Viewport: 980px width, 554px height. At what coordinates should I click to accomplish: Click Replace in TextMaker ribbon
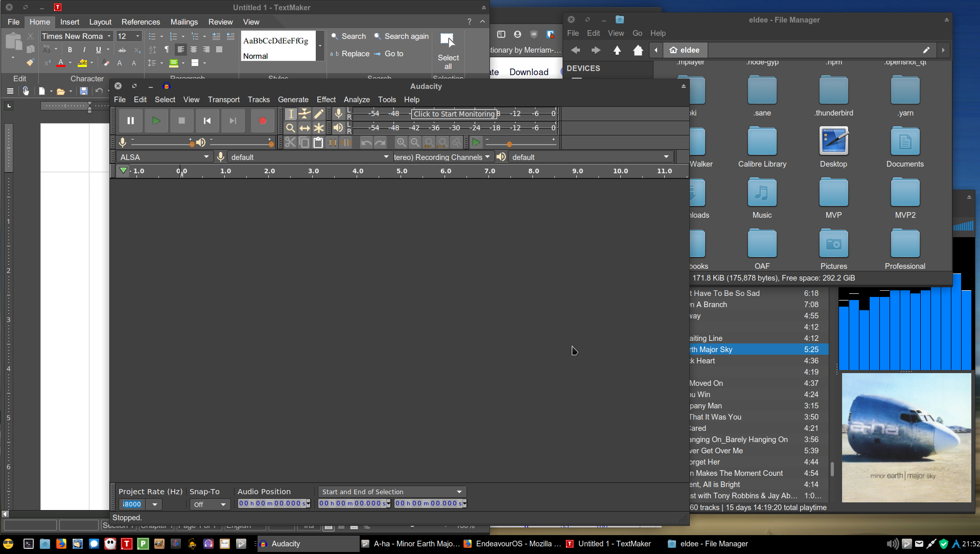pyautogui.click(x=350, y=54)
